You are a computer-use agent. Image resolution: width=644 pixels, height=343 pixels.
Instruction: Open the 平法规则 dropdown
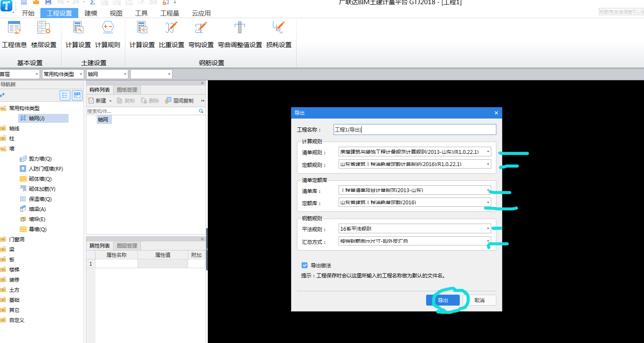[x=488, y=229]
